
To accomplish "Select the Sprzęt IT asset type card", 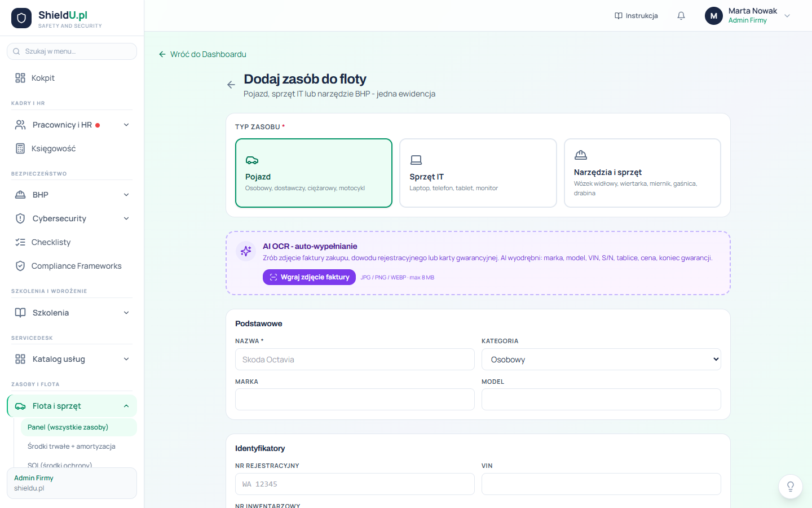I will tap(478, 173).
